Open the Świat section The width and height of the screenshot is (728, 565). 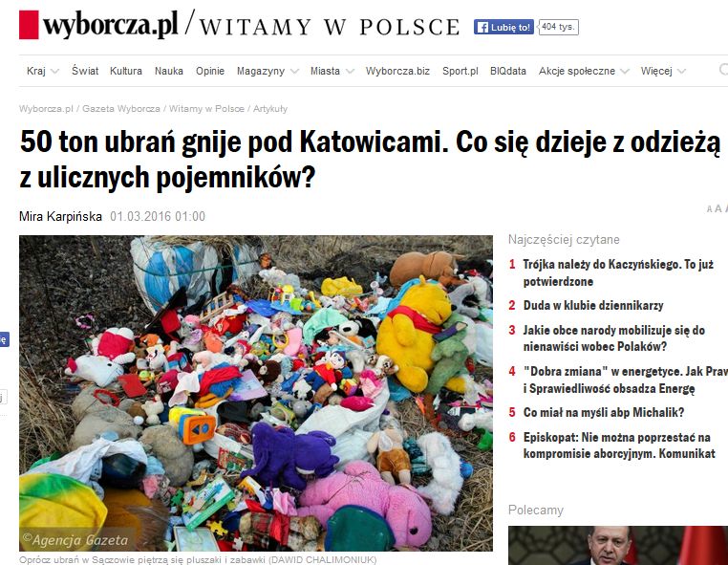point(85,71)
